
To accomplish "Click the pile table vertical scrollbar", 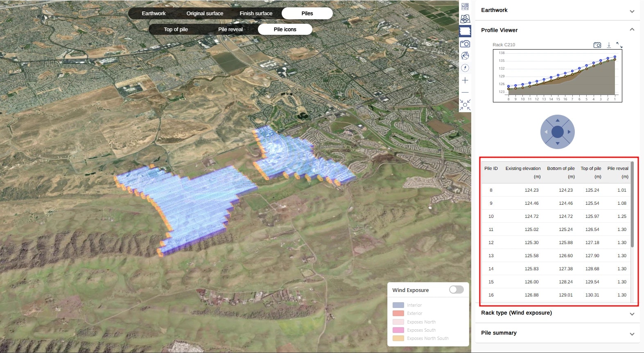I will point(632,205).
